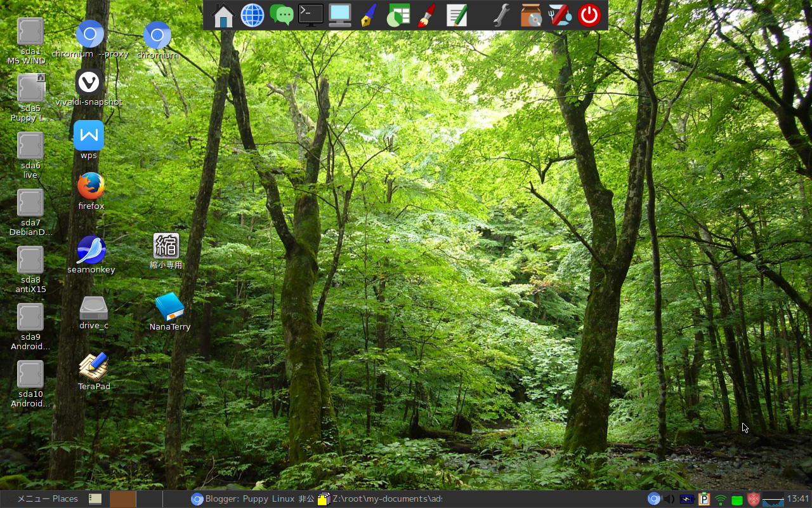This screenshot has width=812, height=508.
Task: Open the sda1 MS WINDOWS drive icon
Action: [30, 32]
